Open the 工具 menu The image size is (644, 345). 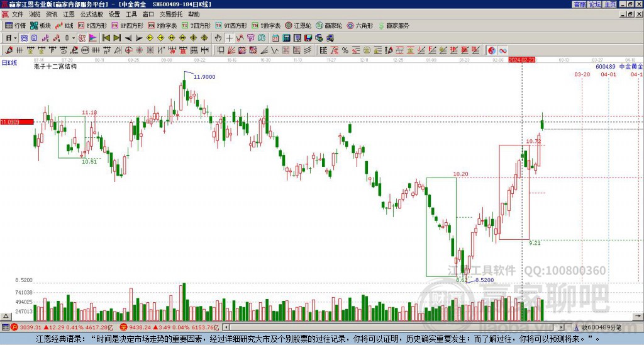[x=131, y=14]
